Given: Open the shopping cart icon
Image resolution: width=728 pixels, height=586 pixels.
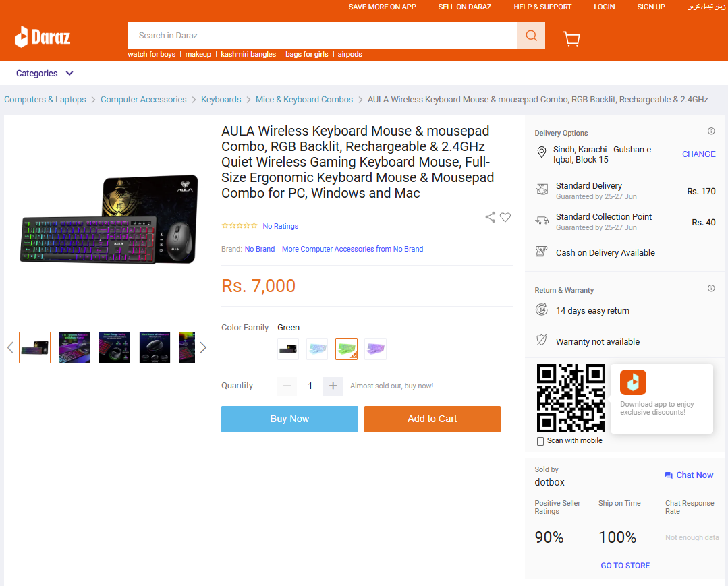Looking at the screenshot, I should click(x=571, y=38).
